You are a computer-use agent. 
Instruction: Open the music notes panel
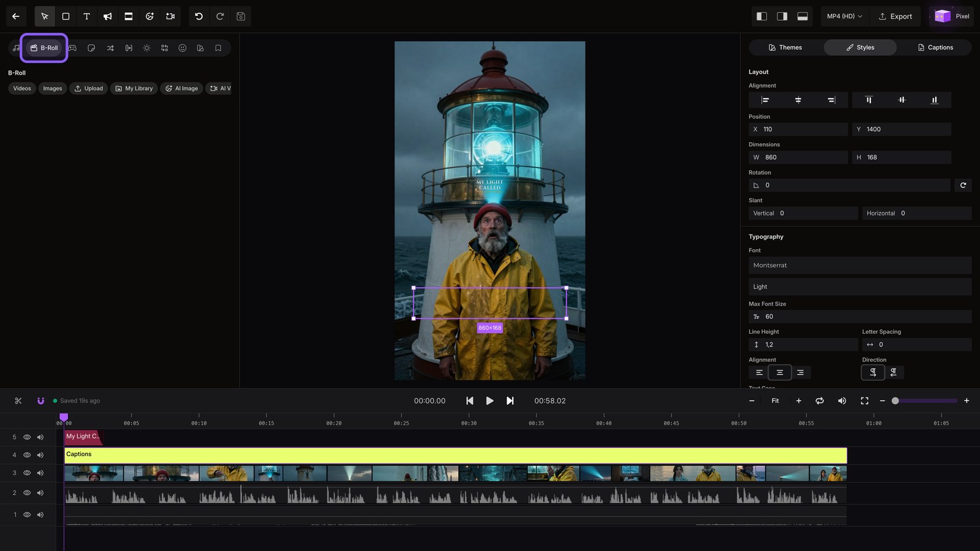coord(17,48)
